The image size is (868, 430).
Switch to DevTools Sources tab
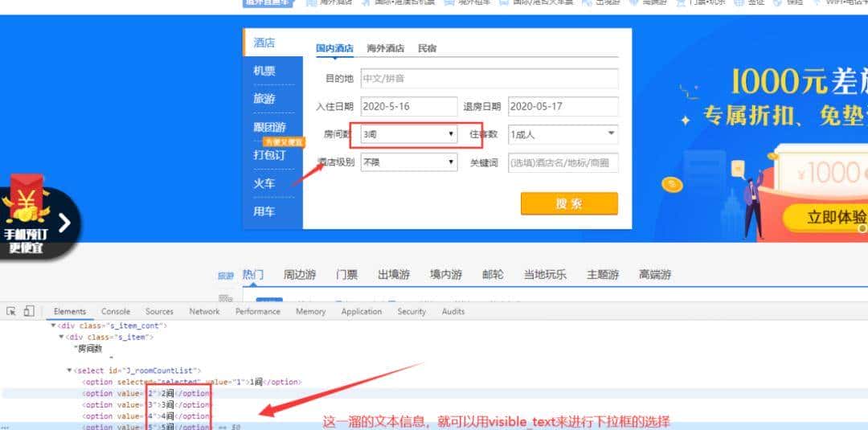[159, 312]
